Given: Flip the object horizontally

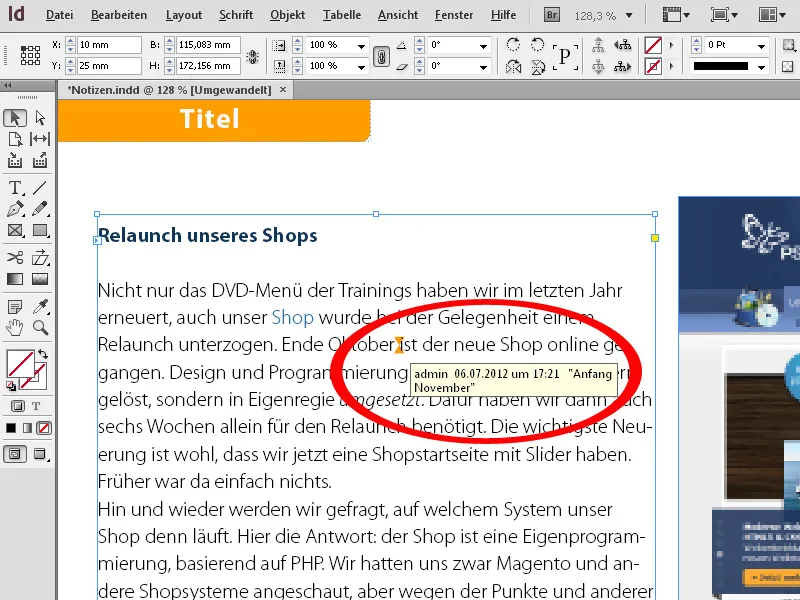Looking at the screenshot, I should pyautogui.click(x=513, y=66).
